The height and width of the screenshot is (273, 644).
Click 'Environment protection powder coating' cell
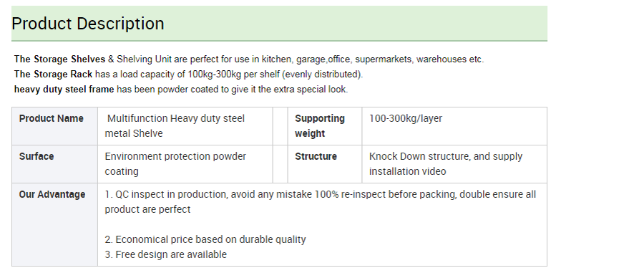(185, 164)
